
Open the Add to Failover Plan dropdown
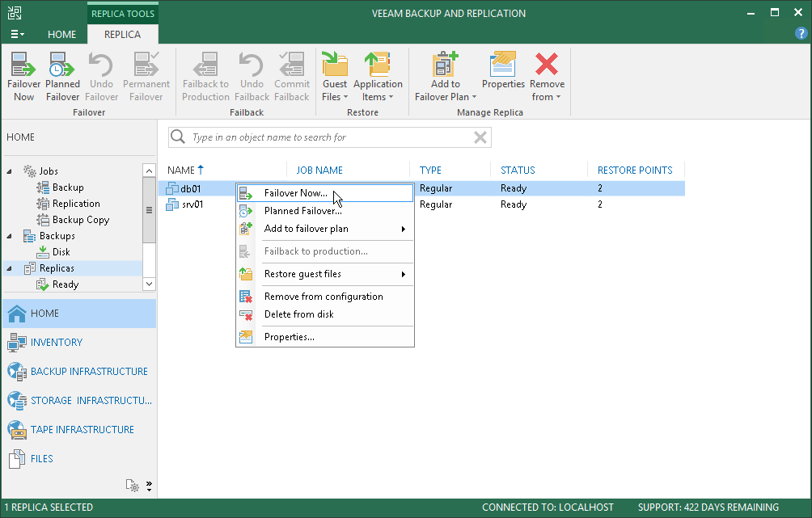[446, 77]
